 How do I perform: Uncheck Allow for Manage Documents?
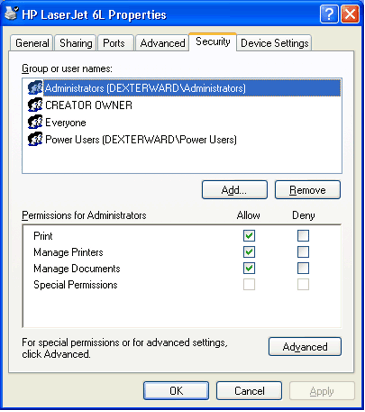coord(249,268)
